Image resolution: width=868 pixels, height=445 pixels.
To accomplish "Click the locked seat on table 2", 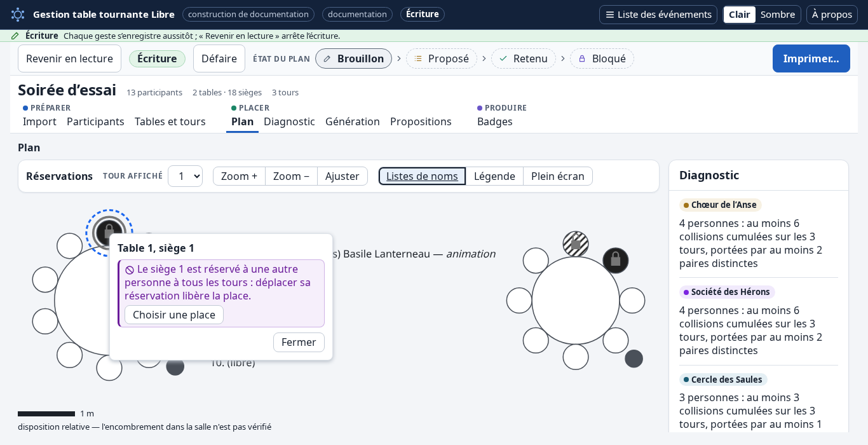I will pyautogui.click(x=616, y=261).
